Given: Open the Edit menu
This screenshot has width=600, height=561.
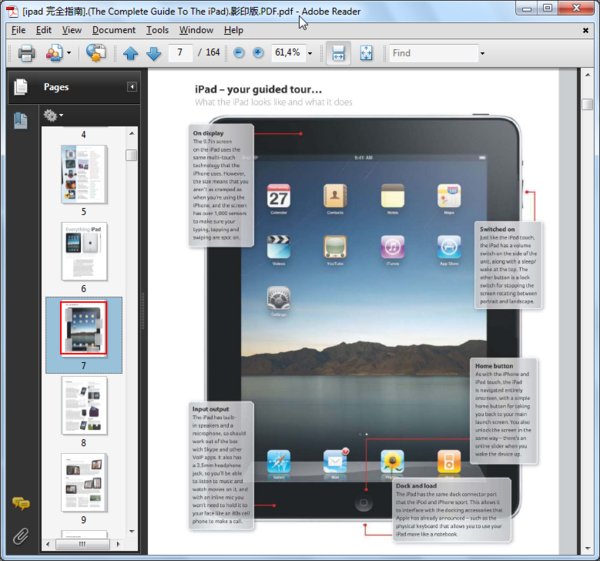Looking at the screenshot, I should [x=44, y=30].
